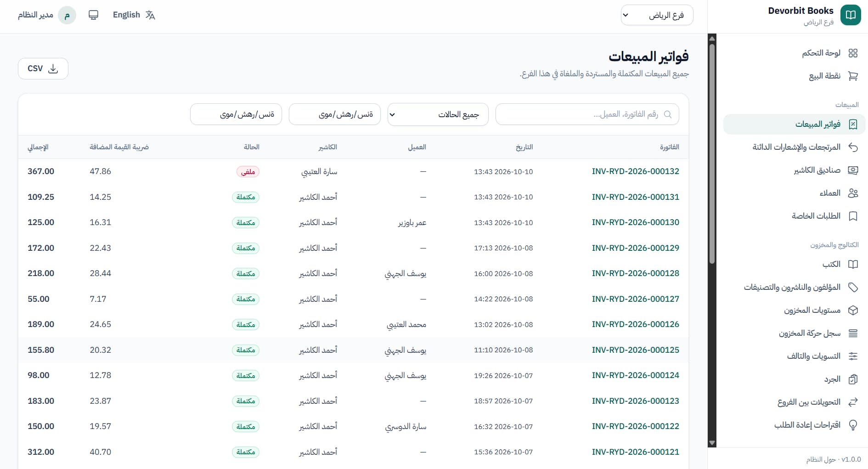Go to التحويلات بين الفروع in sidebar
Image resolution: width=868 pixels, height=469 pixels.
794,402
